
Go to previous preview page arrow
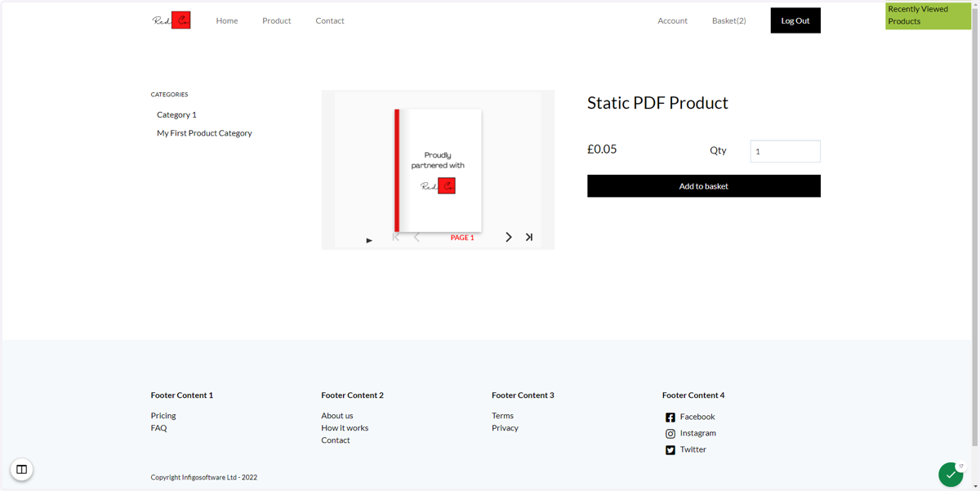click(x=416, y=237)
